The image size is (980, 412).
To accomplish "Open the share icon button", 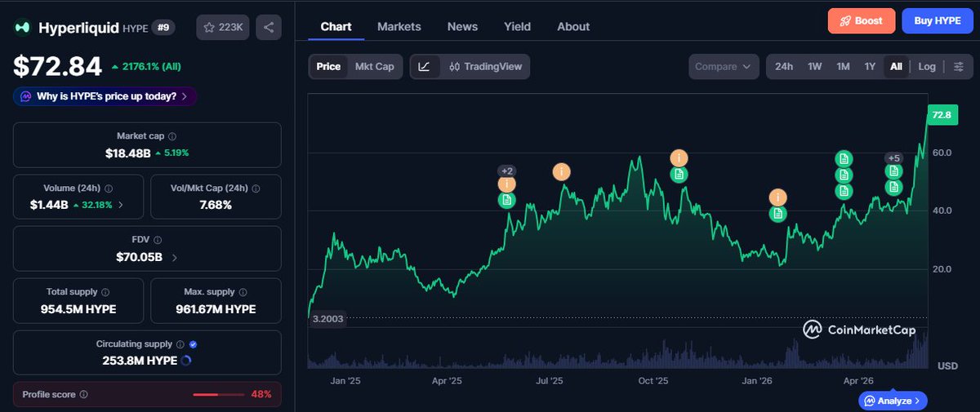I will (x=269, y=27).
